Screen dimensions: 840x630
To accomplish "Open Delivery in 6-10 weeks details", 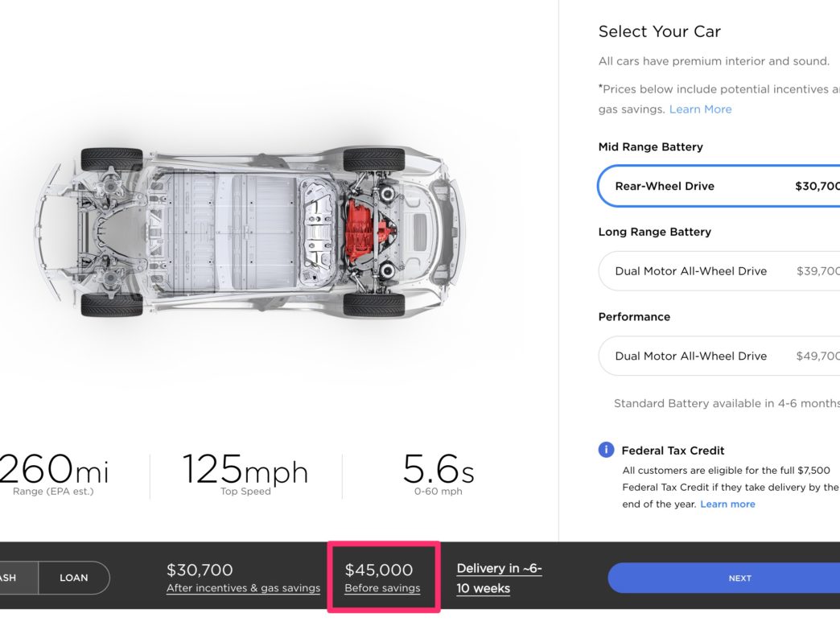I will click(x=499, y=578).
